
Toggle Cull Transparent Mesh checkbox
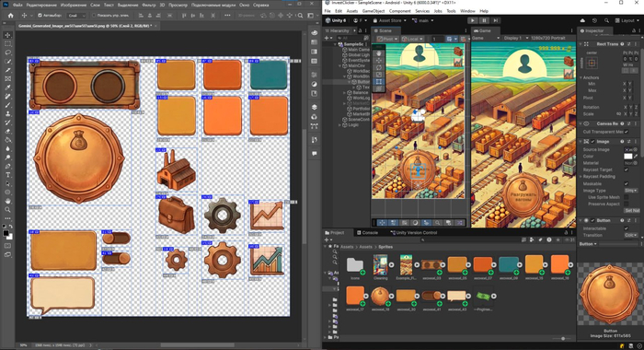click(x=626, y=132)
